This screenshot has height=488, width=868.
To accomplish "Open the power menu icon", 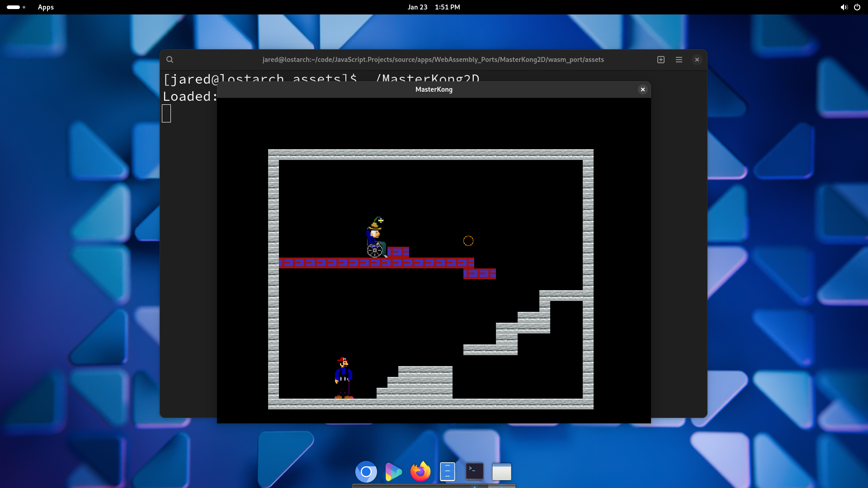I will tap(857, 7).
